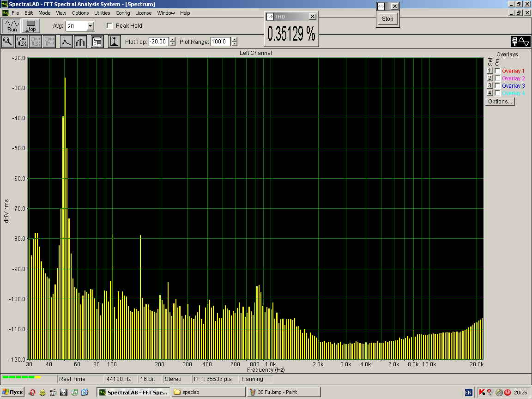Click the Run analyzer button
Viewport: 532px width, 399px height.
click(12, 26)
